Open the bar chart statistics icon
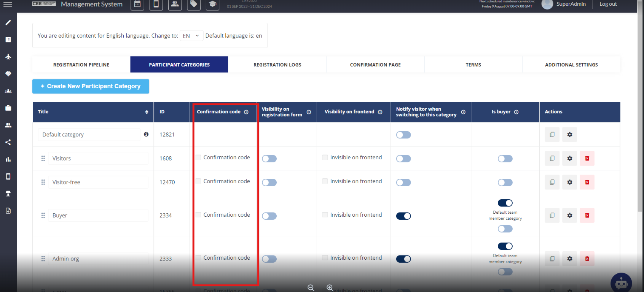Image resolution: width=644 pixels, height=292 pixels. click(8, 159)
